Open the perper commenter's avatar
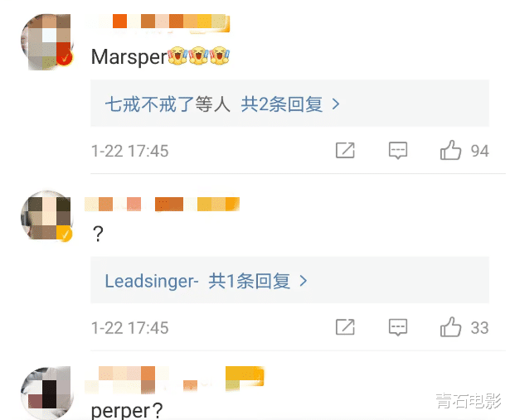510x420 pixels. point(47,393)
